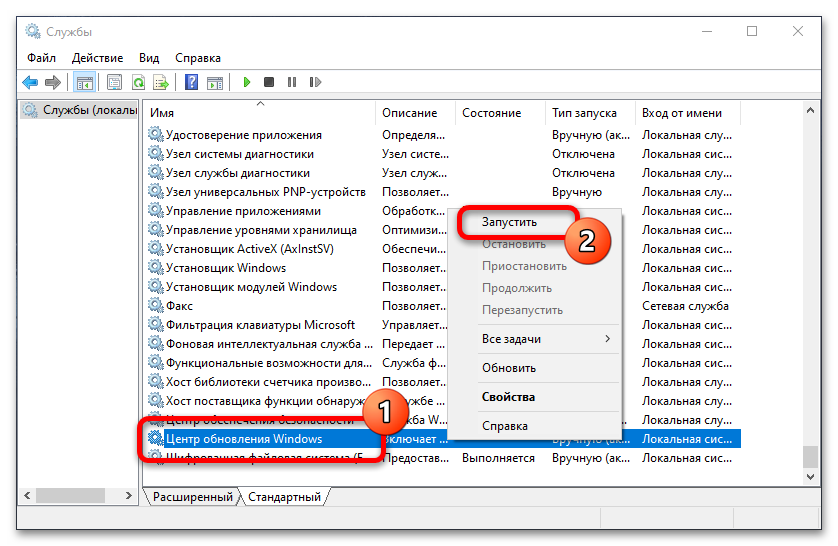The image size is (838, 546).
Task: Click the left-pane horizontal scrollbar thumb
Action: coord(70,496)
